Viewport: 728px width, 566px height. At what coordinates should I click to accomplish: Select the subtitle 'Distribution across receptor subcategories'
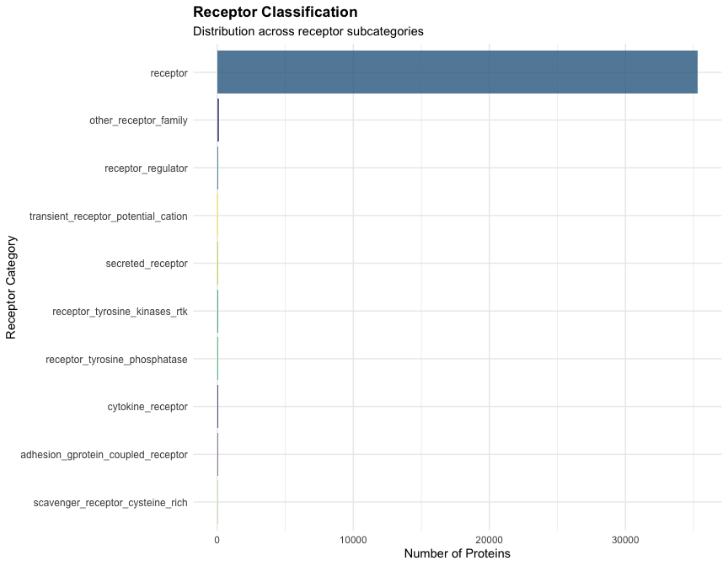tap(308, 31)
